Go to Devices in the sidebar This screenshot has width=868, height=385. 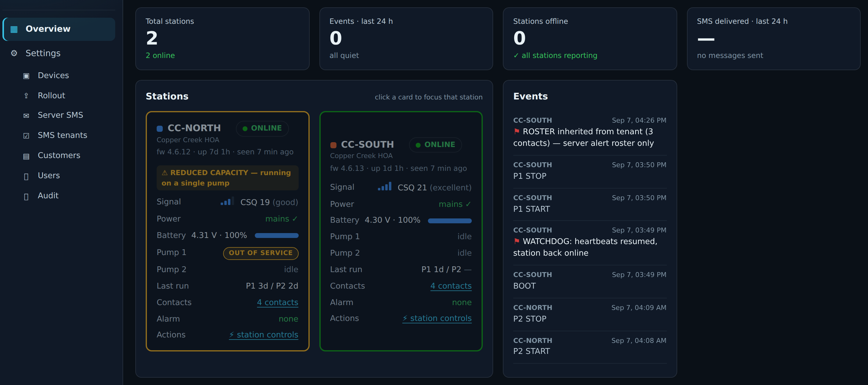[x=53, y=76]
